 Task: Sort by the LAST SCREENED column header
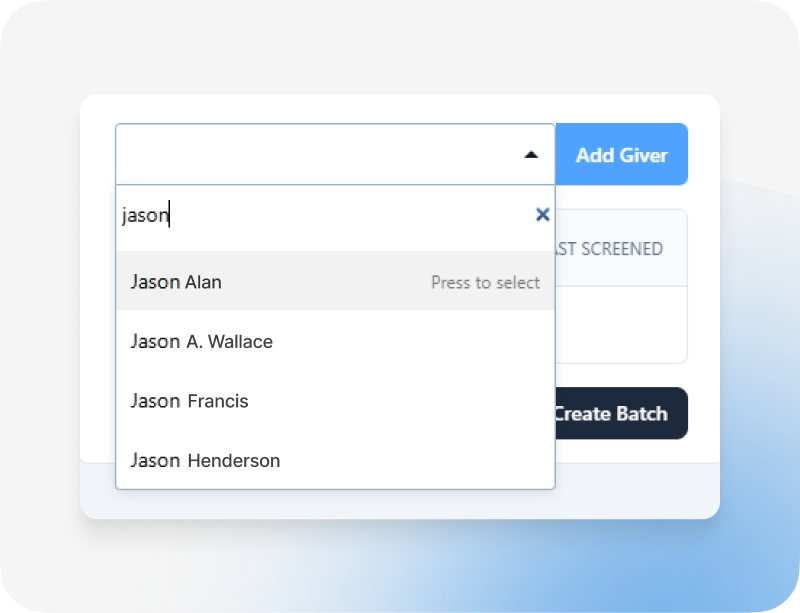coord(610,249)
